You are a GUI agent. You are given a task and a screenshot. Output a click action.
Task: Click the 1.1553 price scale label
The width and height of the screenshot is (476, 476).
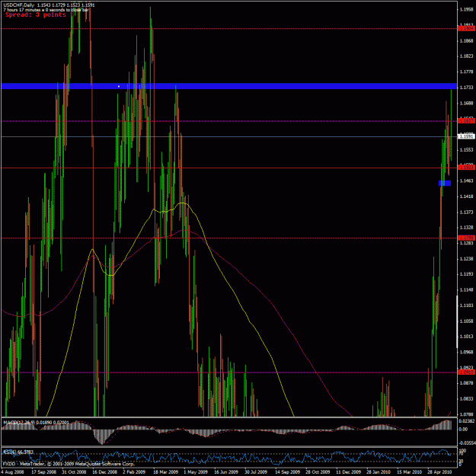467,150
